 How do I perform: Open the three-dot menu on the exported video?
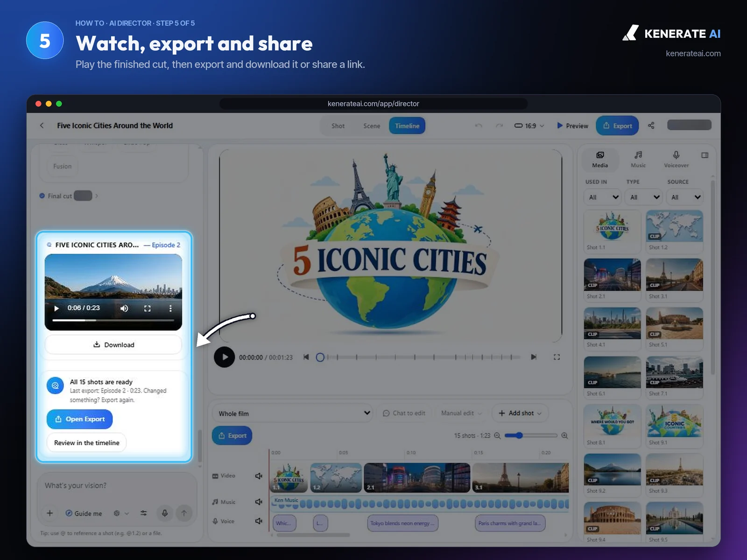[170, 308]
